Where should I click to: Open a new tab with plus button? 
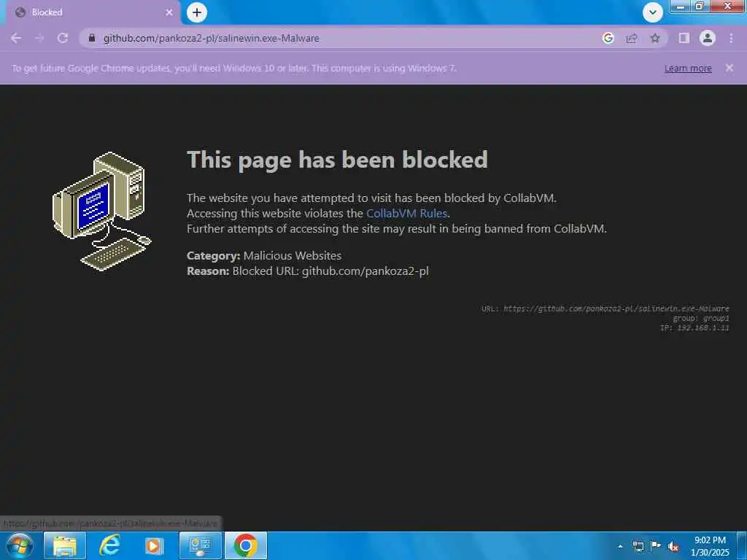pos(197,12)
